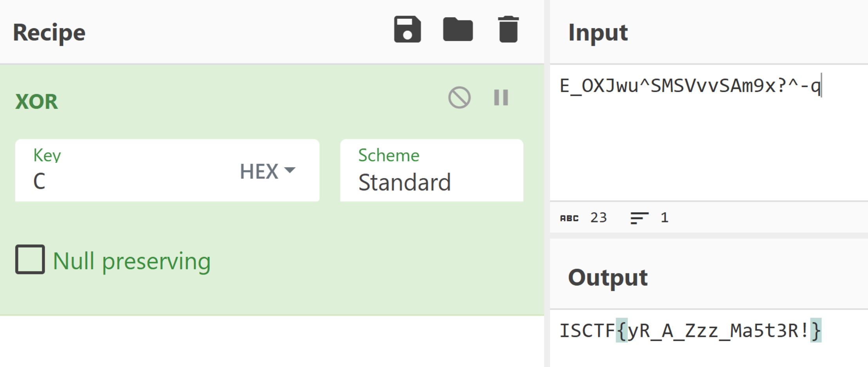The width and height of the screenshot is (868, 367).
Task: Click into the XOR Key input field
Action: click(129, 181)
